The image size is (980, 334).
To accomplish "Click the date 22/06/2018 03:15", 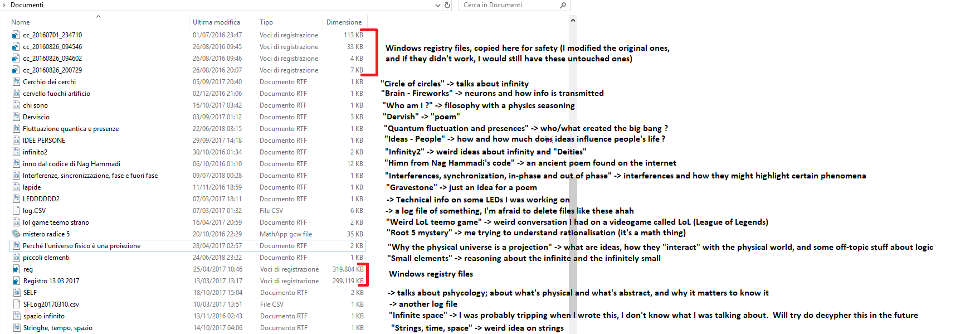I will click(x=217, y=128).
